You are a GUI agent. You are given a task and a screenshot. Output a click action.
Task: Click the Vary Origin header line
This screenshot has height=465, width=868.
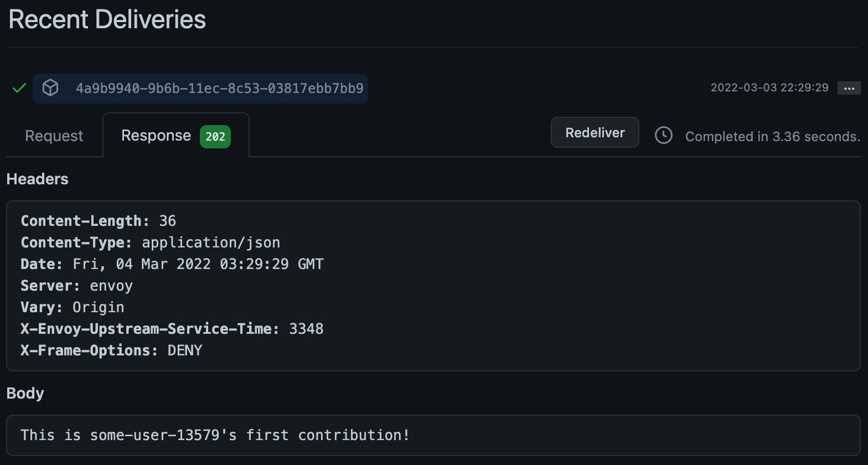pos(73,307)
